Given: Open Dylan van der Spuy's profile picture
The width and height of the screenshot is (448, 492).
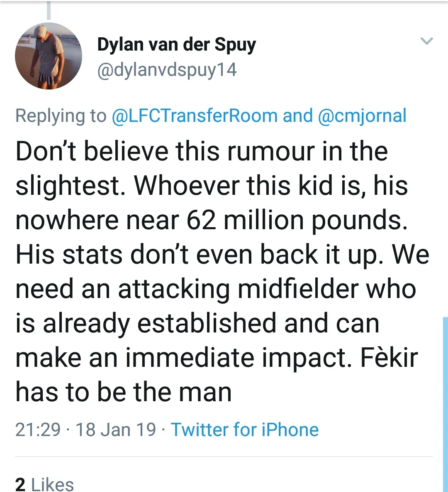Looking at the screenshot, I should pos(49,56).
